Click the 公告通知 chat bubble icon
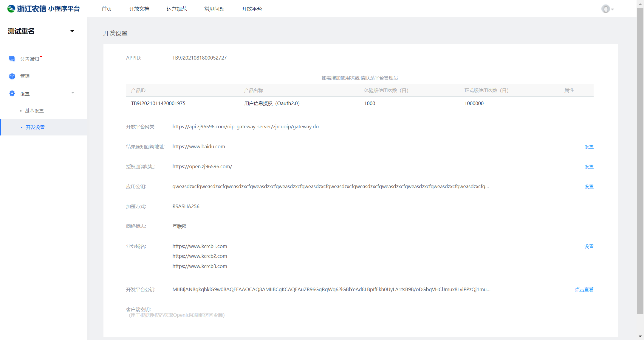The width and height of the screenshot is (644, 340). (12, 59)
